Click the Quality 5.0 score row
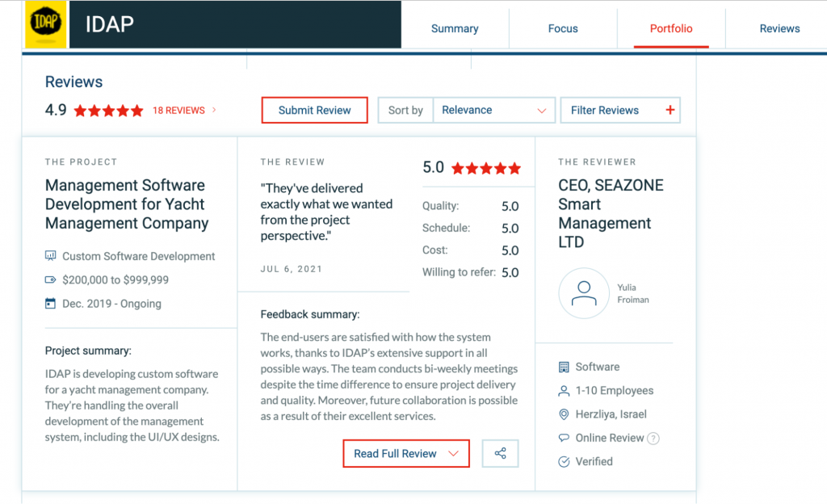 (471, 206)
